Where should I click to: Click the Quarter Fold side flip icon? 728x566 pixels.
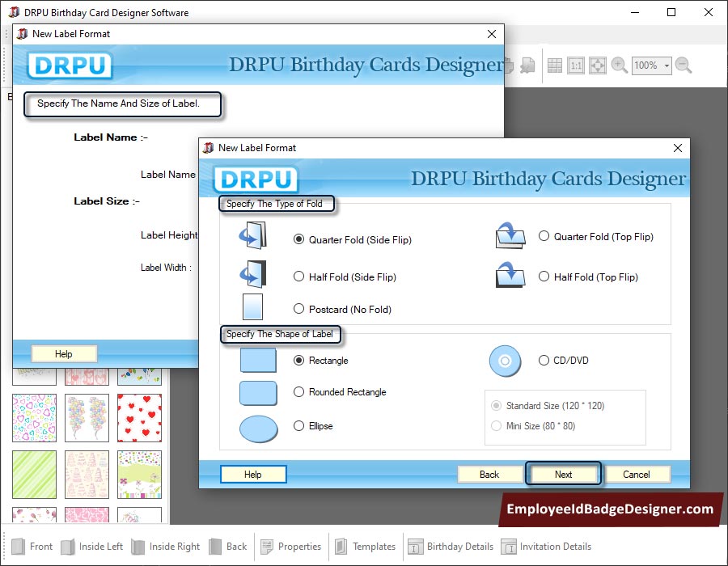pos(253,235)
